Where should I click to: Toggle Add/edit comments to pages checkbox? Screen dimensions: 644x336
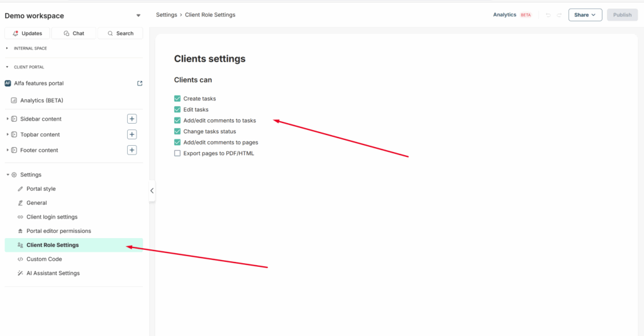coord(177,143)
